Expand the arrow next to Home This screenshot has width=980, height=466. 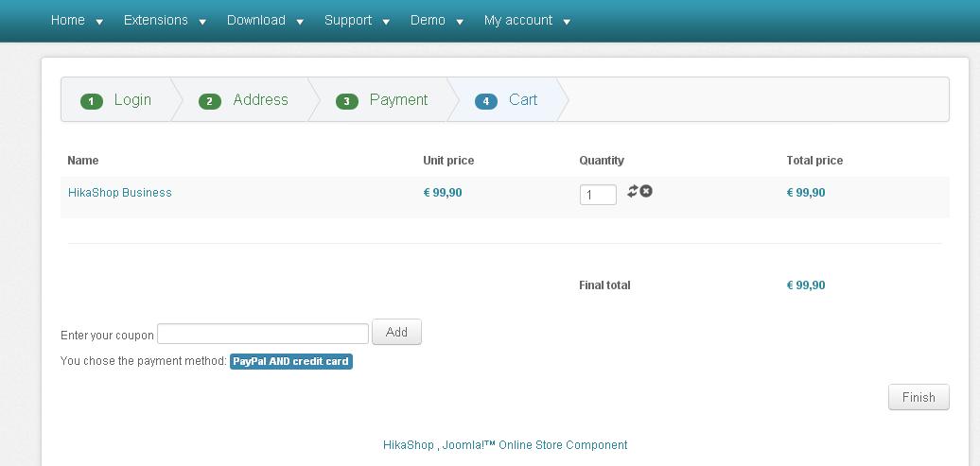click(x=99, y=22)
